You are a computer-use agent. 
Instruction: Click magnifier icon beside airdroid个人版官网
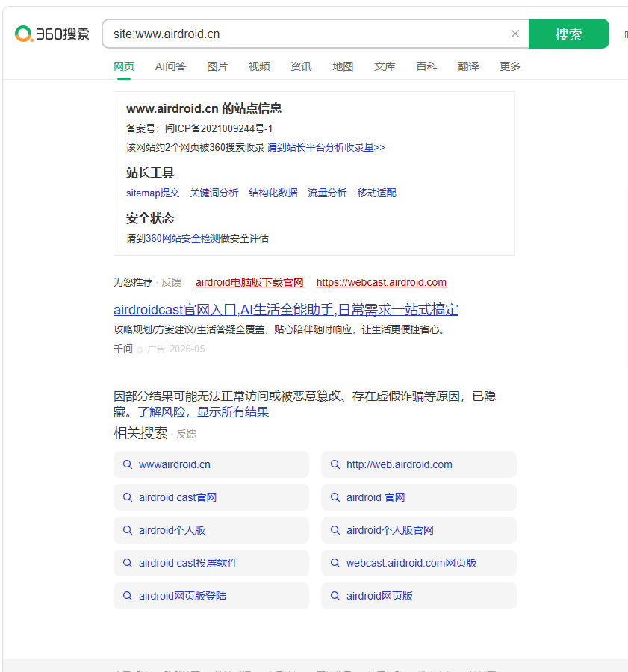(x=335, y=530)
